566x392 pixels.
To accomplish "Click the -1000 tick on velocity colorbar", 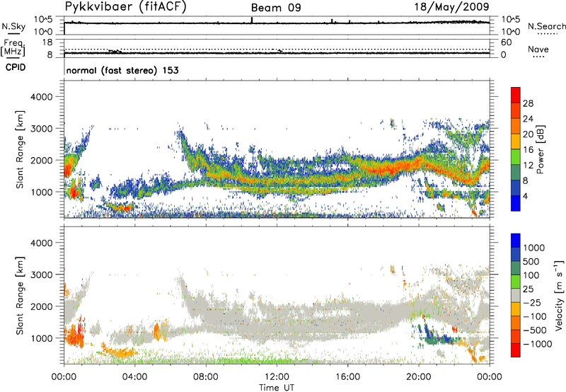I will [537, 344].
